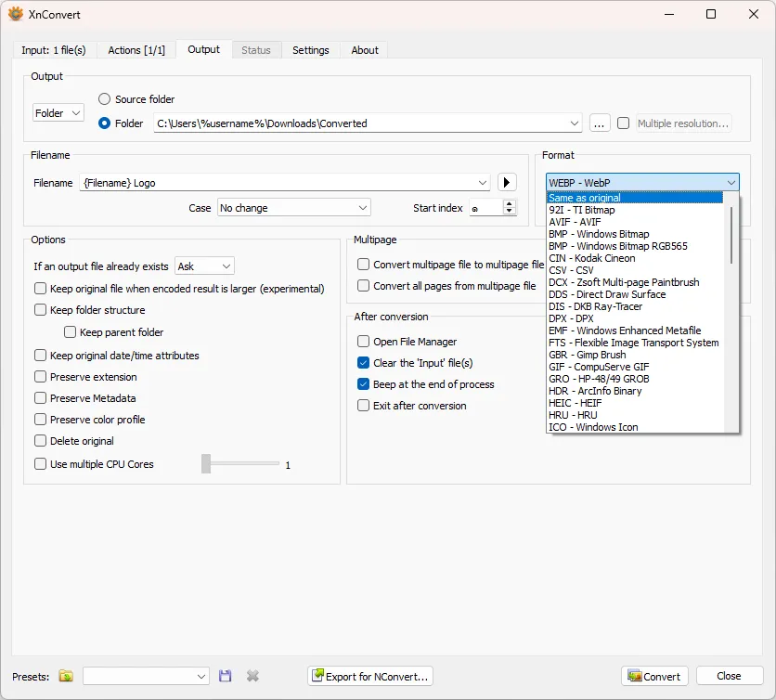Toggle Multiple resolution checkbox
This screenshot has height=700, width=776.
coord(624,123)
